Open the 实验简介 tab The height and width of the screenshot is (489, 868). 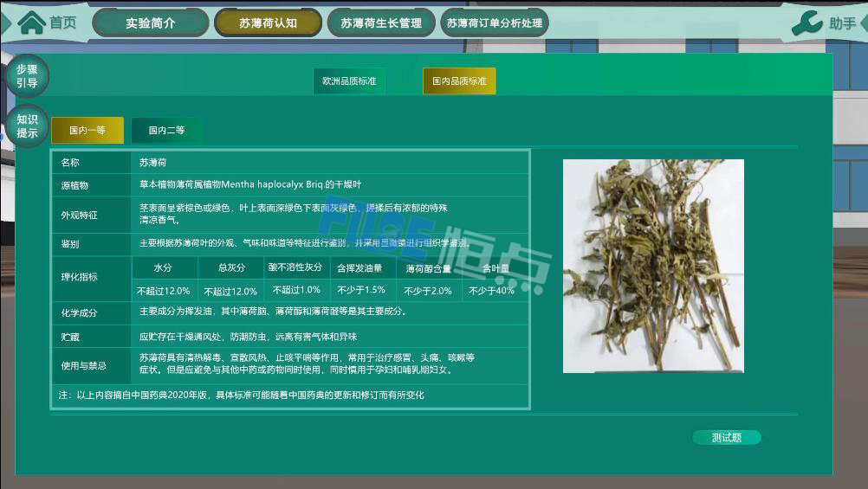point(150,23)
